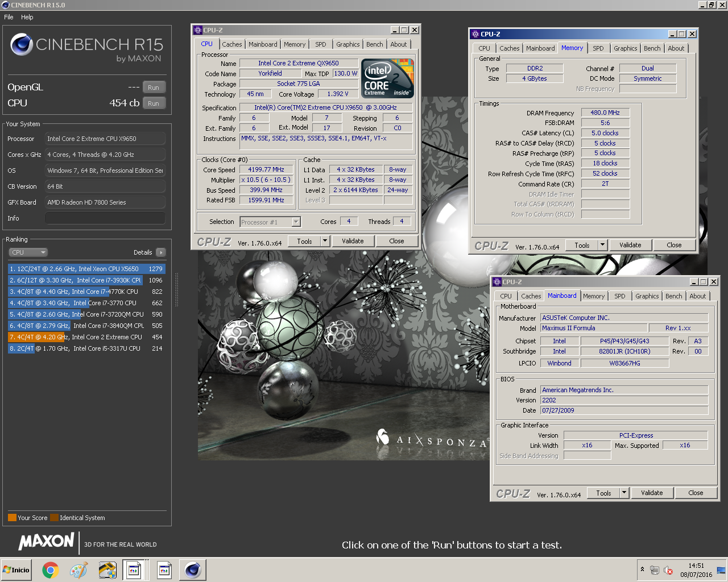This screenshot has height=582, width=728.
Task: Run the OpenGL benchmark
Action: pos(154,88)
